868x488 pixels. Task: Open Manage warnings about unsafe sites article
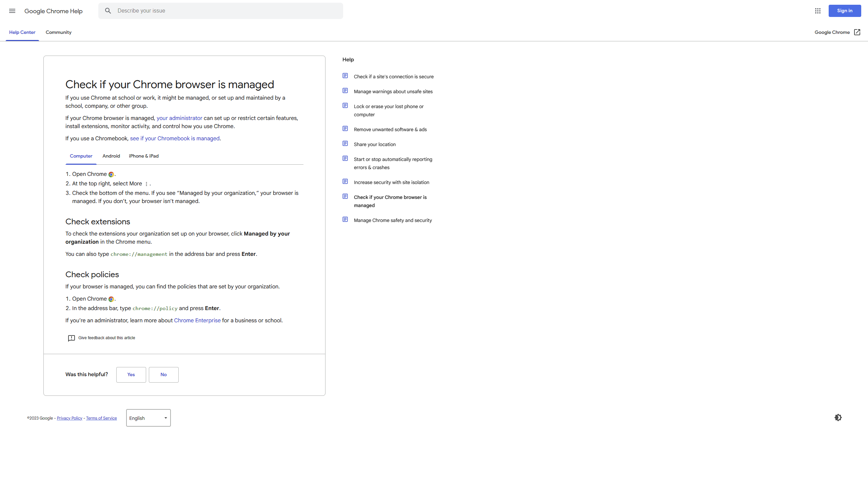click(393, 91)
